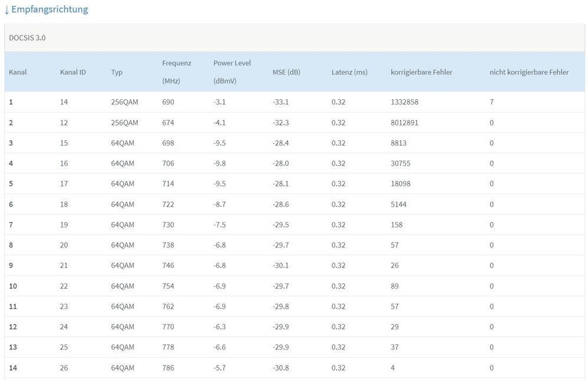Click the Kanal ID column header
This screenshot has width=588, height=380.
point(73,72)
